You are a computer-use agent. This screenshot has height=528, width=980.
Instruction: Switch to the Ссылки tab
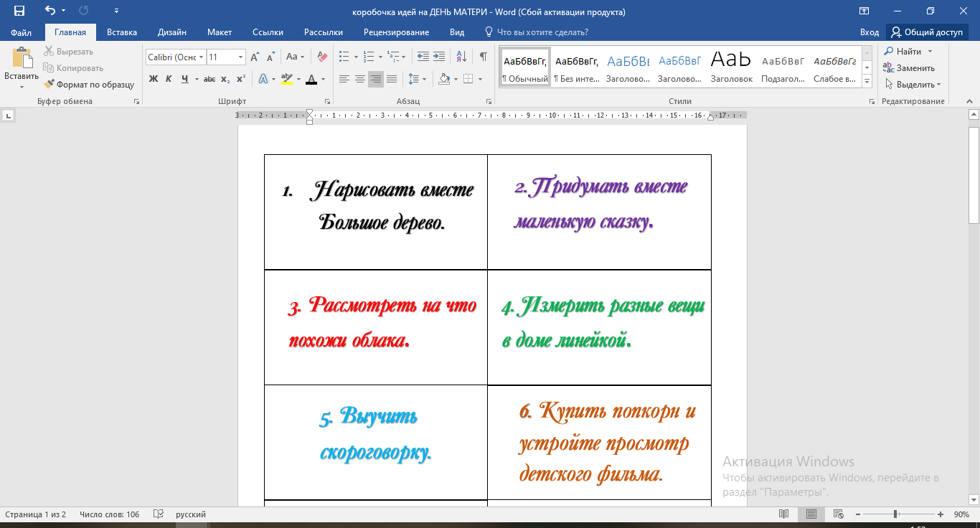pos(268,32)
